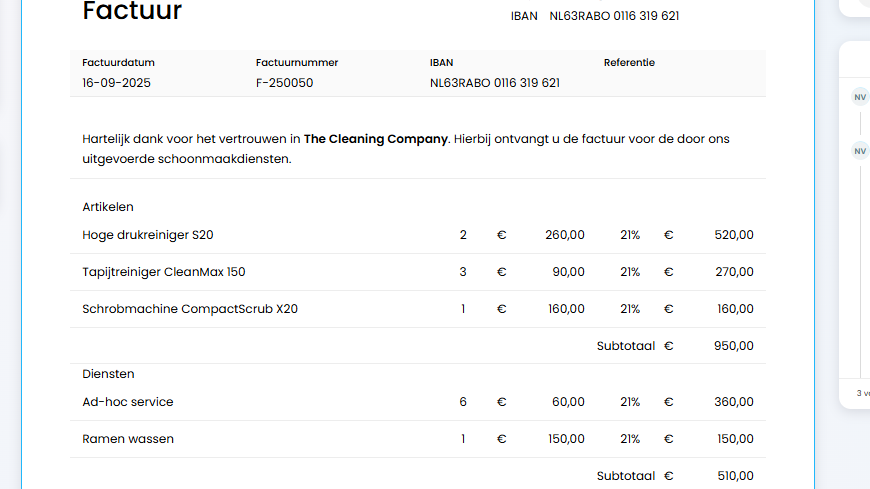
Task: Click the lower NV avatar in the timeline
Action: point(859,151)
